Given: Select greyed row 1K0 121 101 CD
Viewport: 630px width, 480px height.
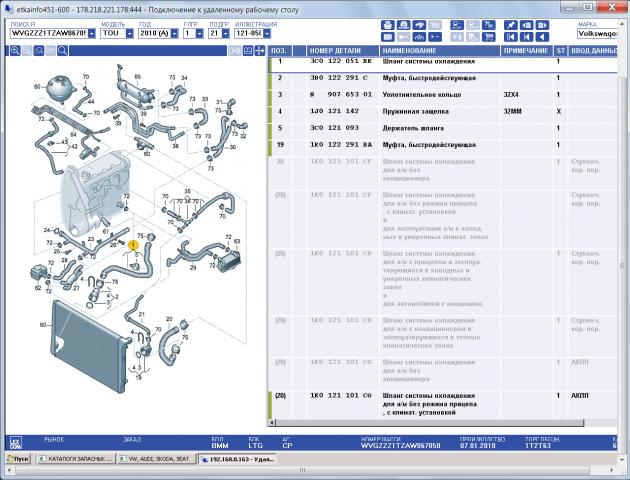Looking at the screenshot, I should point(443,281).
